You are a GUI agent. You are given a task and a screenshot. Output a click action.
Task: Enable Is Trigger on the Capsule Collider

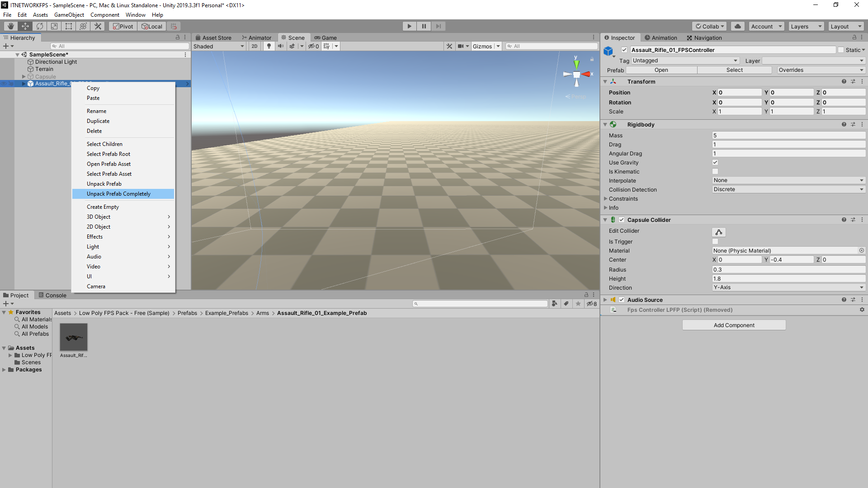pyautogui.click(x=715, y=241)
